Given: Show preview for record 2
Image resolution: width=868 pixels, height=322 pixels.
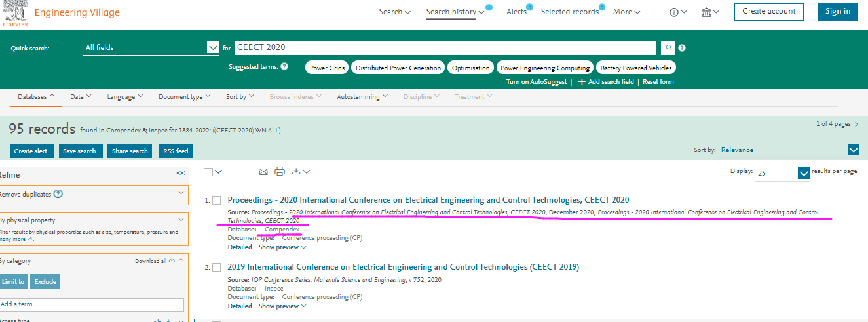Looking at the screenshot, I should pos(282,306).
